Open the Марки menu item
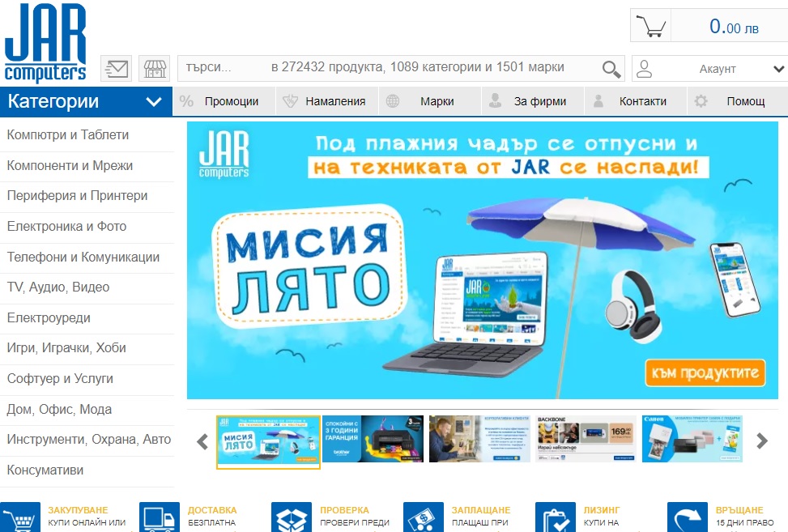The width and height of the screenshot is (788, 532). click(430, 101)
